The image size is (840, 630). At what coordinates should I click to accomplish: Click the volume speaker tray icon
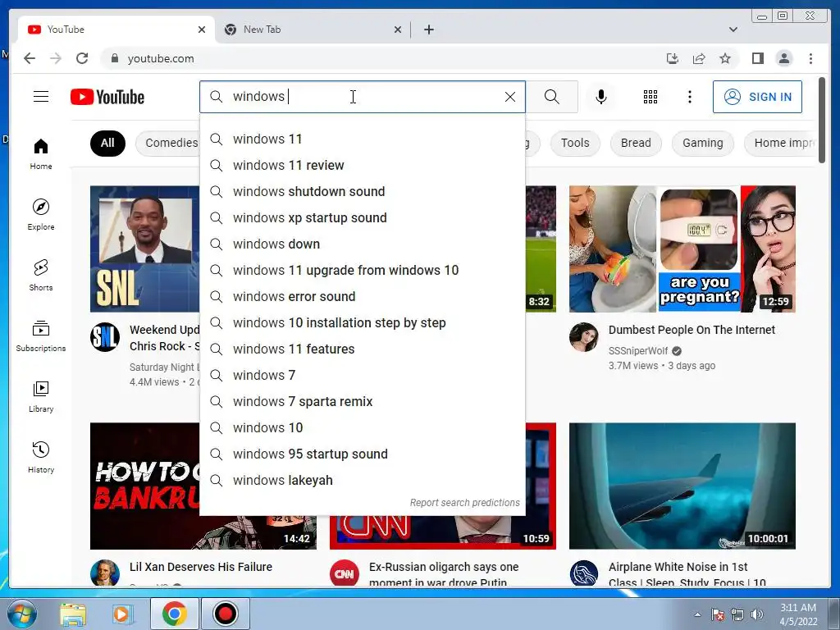click(x=757, y=614)
